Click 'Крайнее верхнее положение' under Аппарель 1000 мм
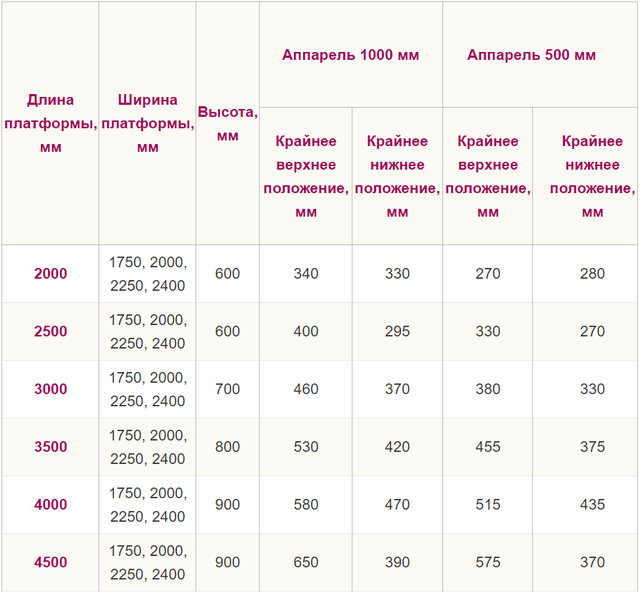 coord(305,176)
